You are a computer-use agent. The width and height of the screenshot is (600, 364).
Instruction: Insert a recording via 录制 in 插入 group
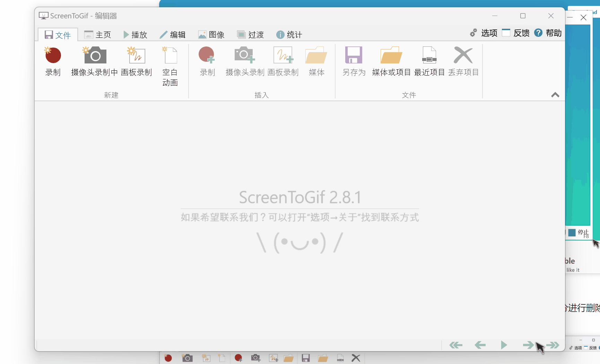(207, 61)
